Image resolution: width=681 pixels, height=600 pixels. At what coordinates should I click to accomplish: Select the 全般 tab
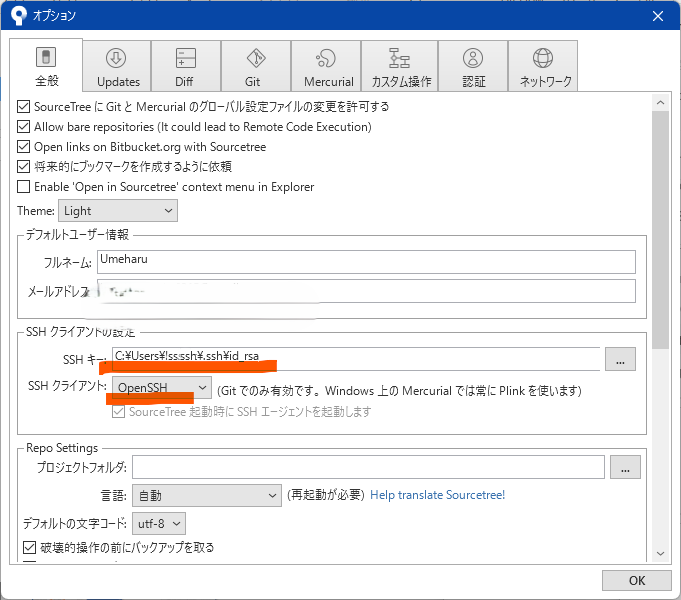[x=46, y=65]
